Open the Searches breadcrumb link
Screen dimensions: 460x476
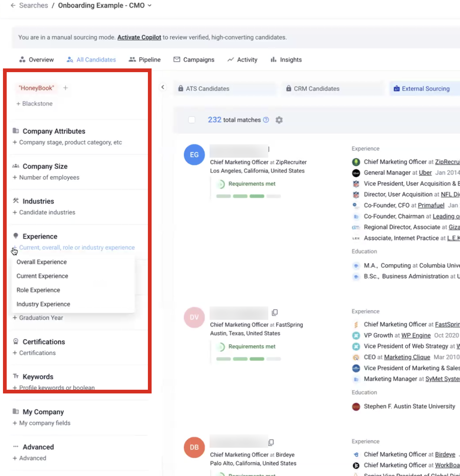coord(33,6)
